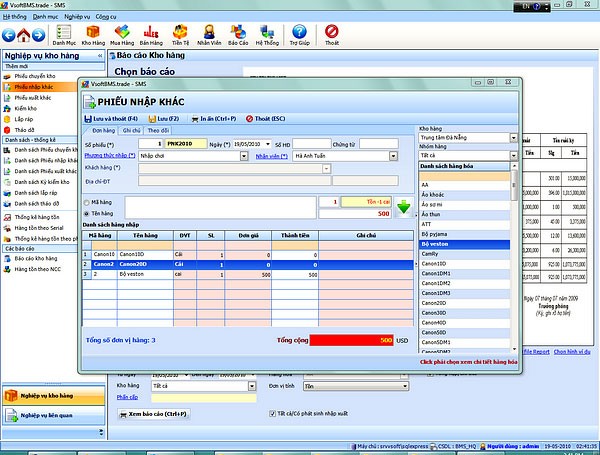
Task: Click the green down-arrow add item button
Action: [x=403, y=208]
